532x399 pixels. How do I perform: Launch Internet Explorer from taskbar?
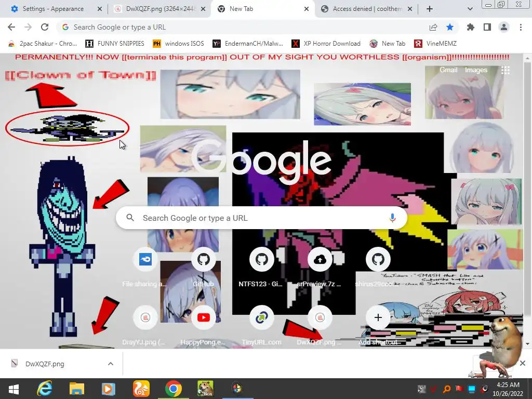tap(45, 389)
